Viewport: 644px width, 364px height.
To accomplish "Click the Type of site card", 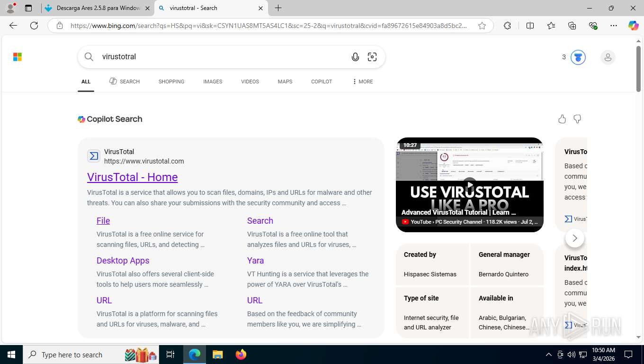I will coord(432,312).
